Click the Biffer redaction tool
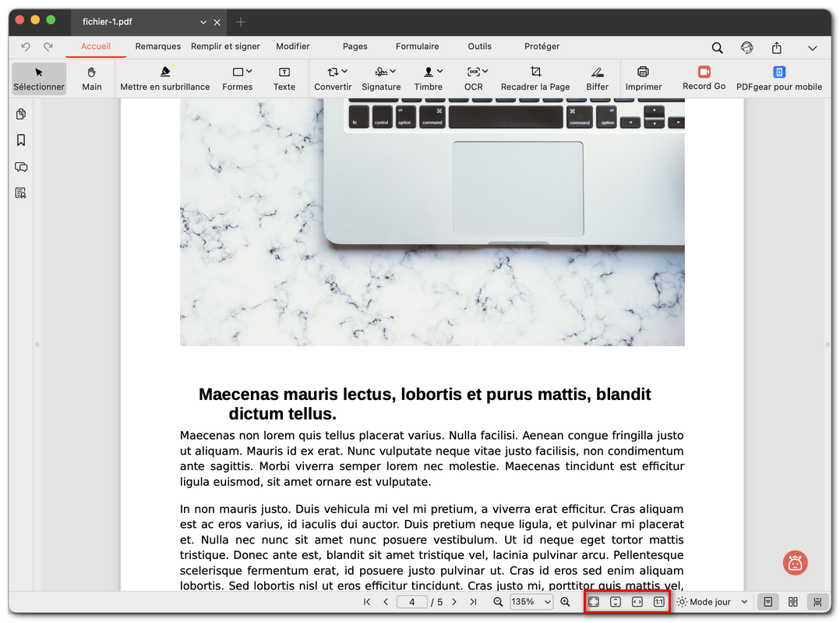The height and width of the screenshot is (623, 840). (x=597, y=78)
